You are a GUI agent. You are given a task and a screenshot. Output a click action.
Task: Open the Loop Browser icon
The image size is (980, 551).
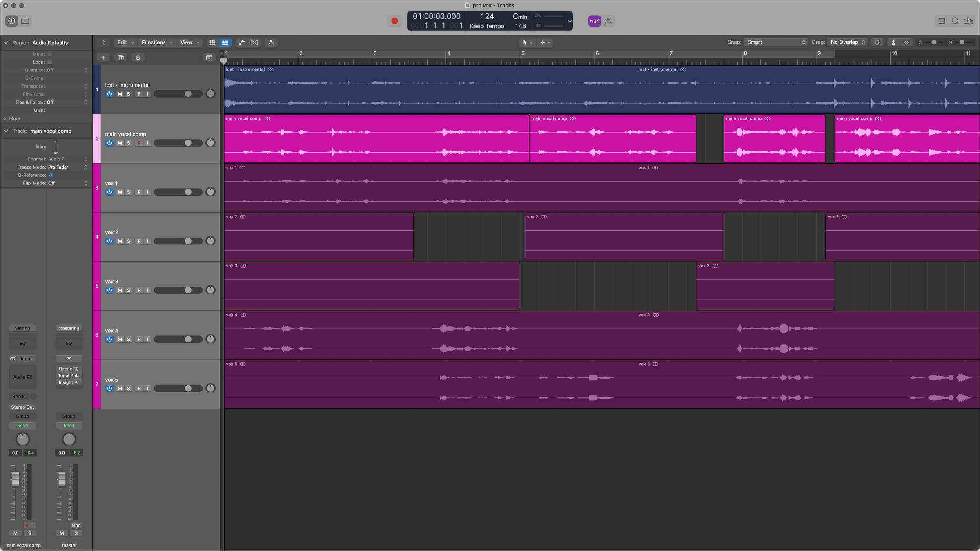click(955, 21)
